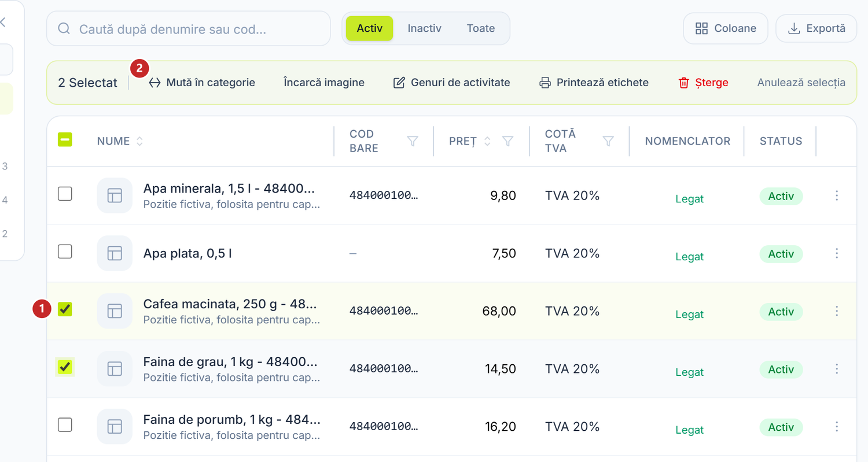Open the Preț column filter

click(507, 141)
